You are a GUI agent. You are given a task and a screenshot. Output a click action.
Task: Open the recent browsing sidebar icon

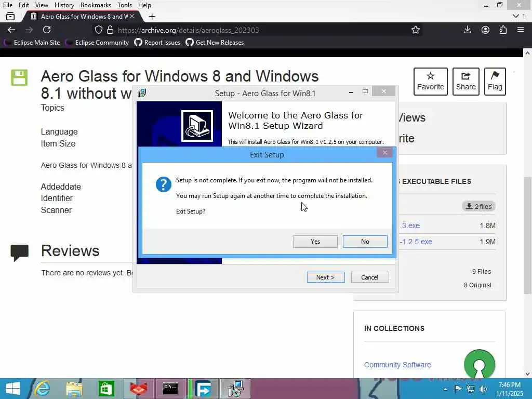[x=10, y=16]
